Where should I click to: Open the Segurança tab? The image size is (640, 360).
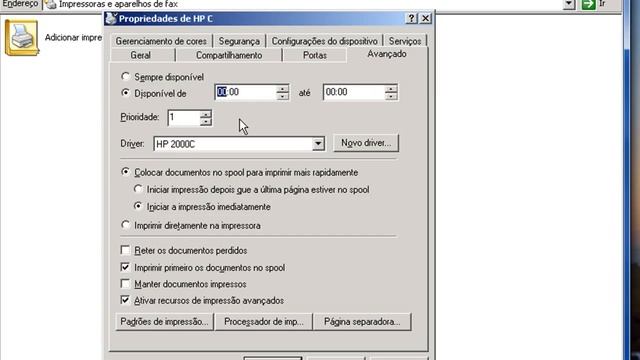point(239,41)
